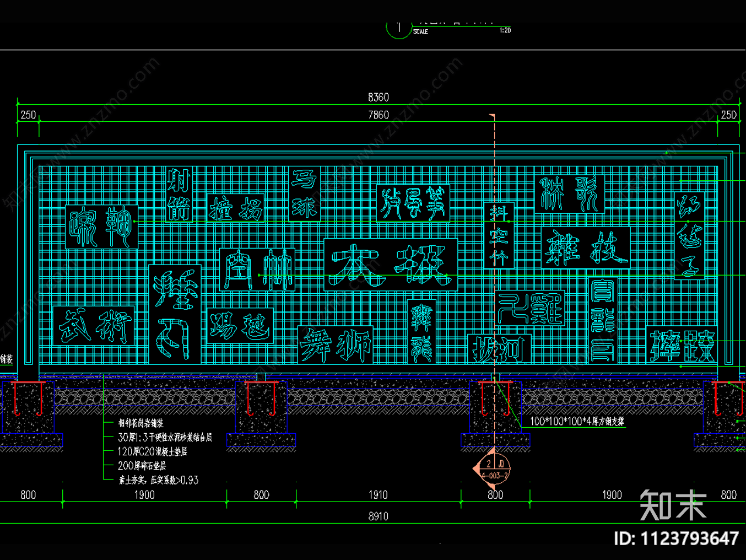Select the 射箭 character panel
The height and width of the screenshot is (560, 746).
click(x=179, y=195)
